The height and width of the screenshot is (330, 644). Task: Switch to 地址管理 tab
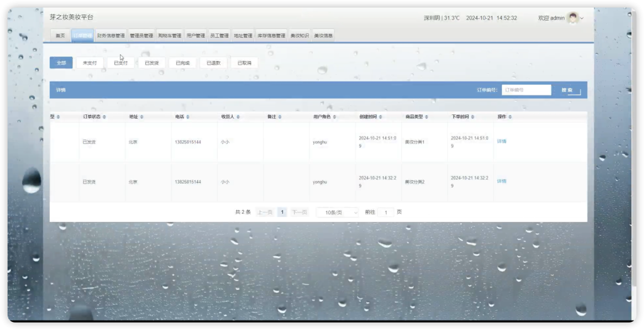(243, 36)
